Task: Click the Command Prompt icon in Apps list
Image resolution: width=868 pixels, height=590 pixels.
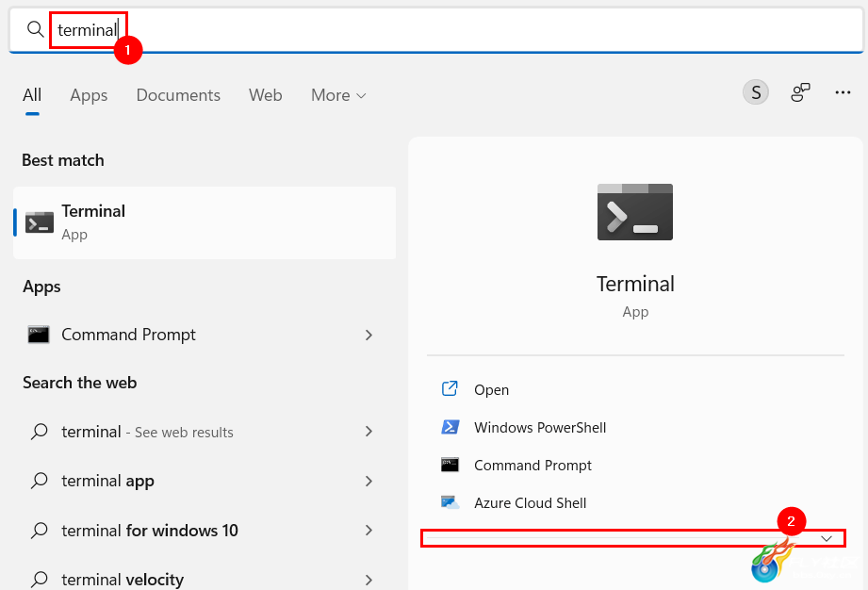Action: pos(39,335)
